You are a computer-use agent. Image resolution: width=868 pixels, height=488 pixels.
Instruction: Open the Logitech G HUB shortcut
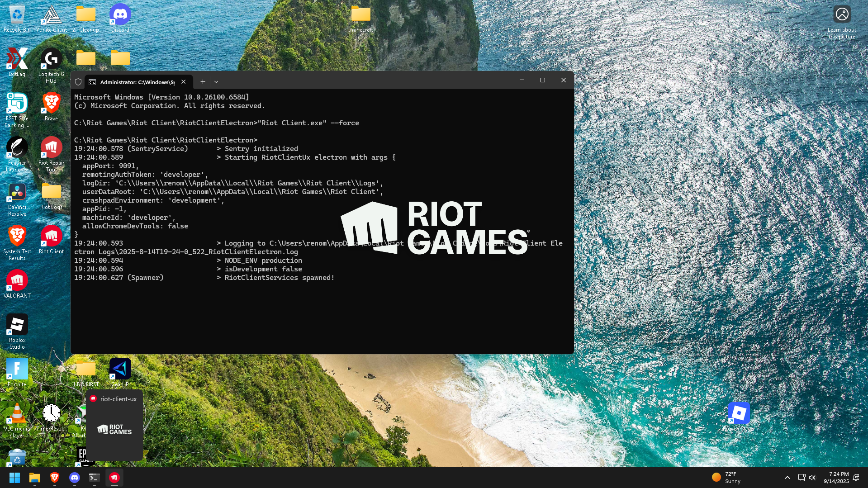[51, 66]
